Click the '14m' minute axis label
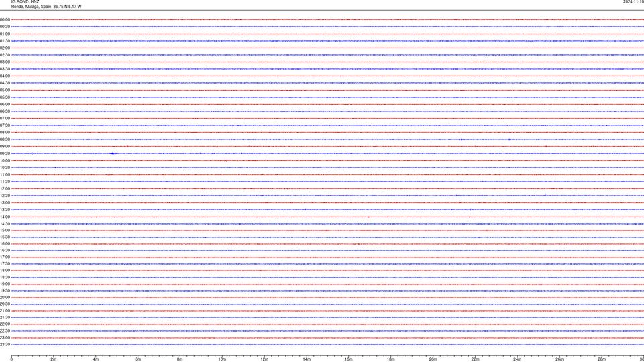Screen dimensions: 644x362 pyautogui.click(x=307, y=359)
